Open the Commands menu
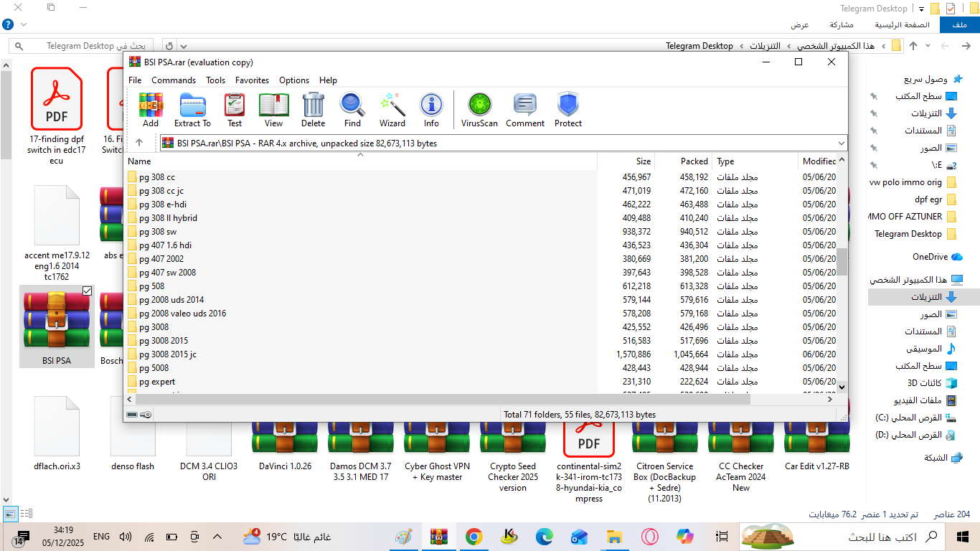 click(x=174, y=80)
